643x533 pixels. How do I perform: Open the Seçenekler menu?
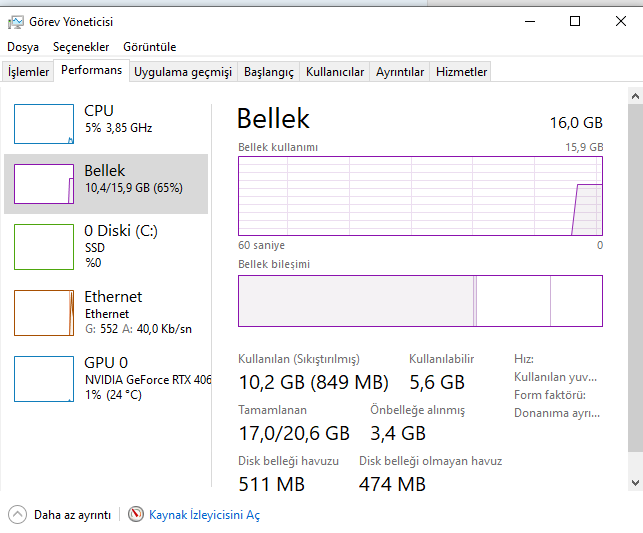point(81,47)
